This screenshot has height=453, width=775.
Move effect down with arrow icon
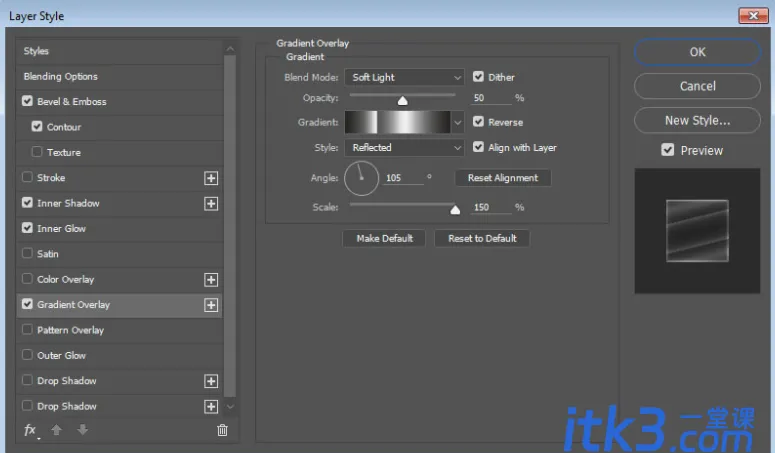click(x=83, y=430)
